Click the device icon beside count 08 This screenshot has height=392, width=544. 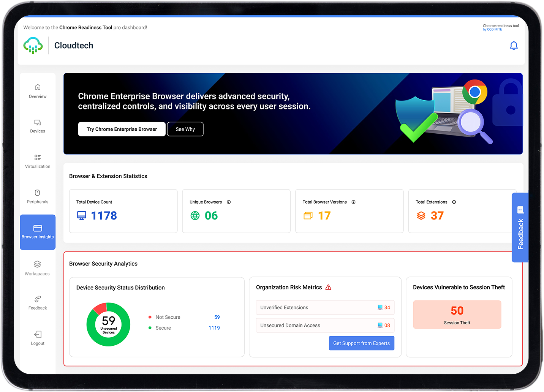pos(380,326)
